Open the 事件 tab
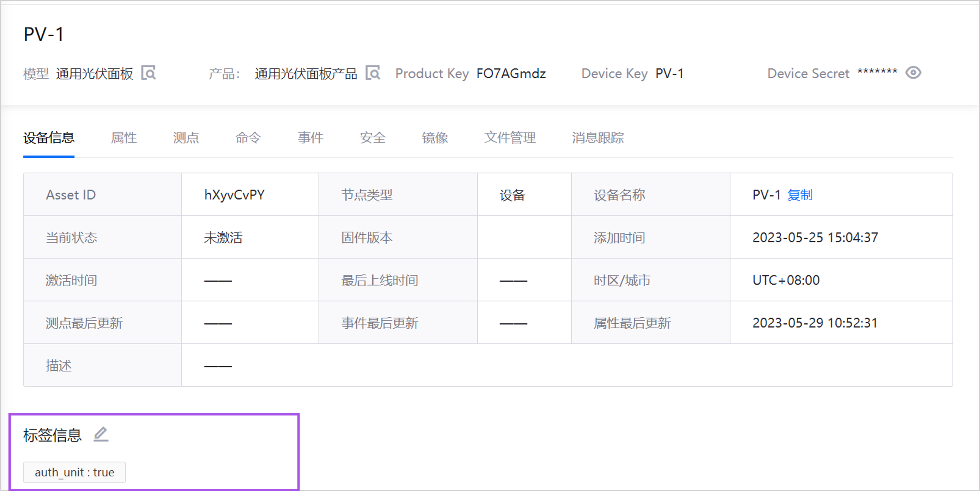The image size is (980, 491). pyautogui.click(x=311, y=138)
